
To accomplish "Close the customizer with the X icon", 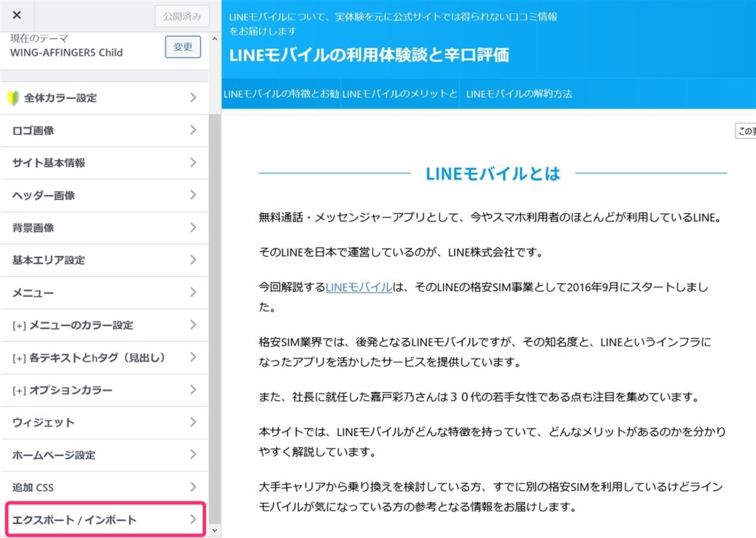I will click(x=17, y=15).
